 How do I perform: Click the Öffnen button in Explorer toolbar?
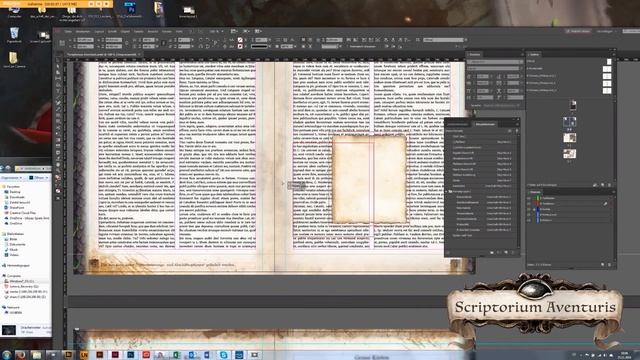tap(37, 178)
